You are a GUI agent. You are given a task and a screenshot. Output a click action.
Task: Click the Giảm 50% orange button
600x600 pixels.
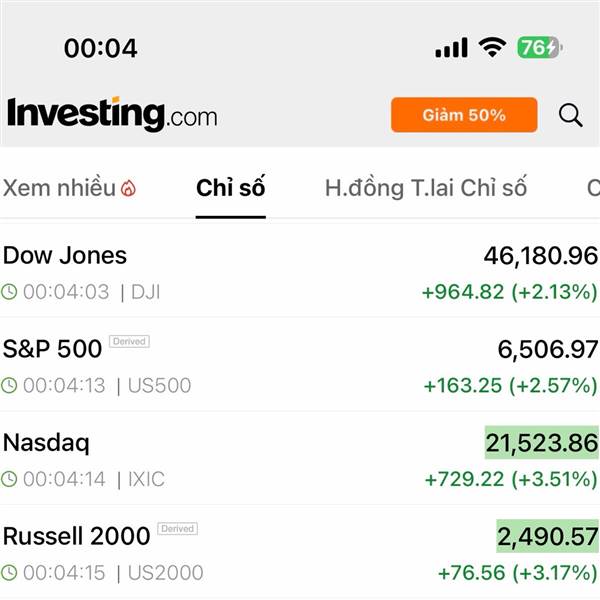click(464, 115)
